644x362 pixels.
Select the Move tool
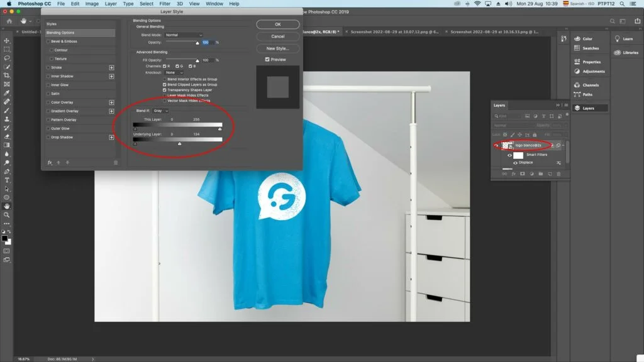click(6, 41)
